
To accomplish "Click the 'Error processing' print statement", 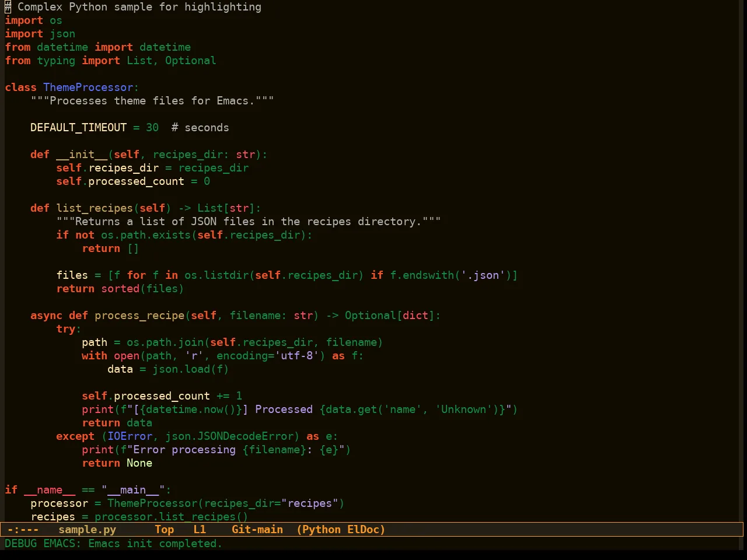I will (216, 450).
